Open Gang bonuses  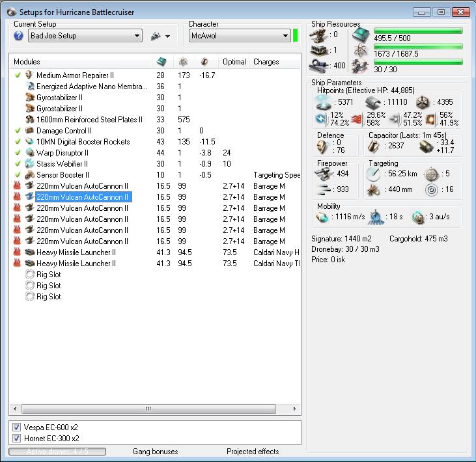click(156, 452)
